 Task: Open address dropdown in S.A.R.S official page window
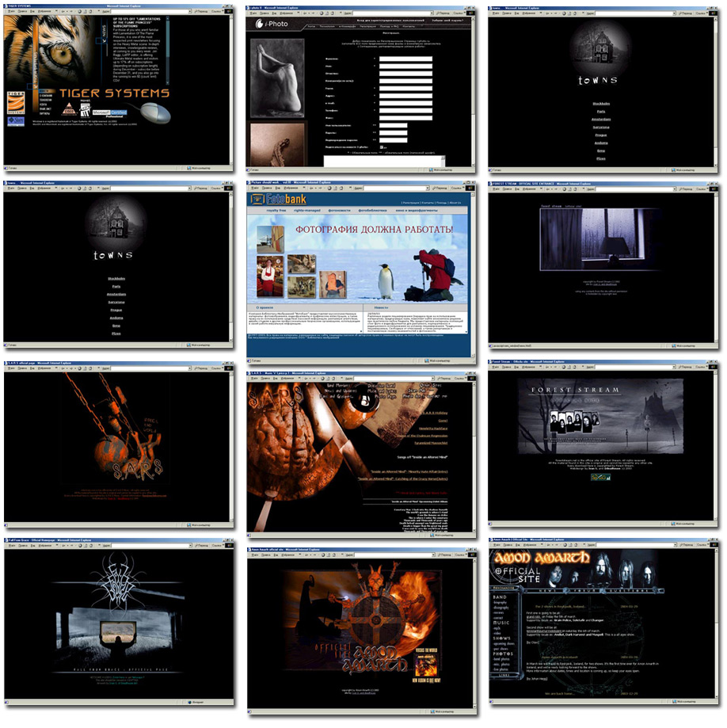point(190,368)
